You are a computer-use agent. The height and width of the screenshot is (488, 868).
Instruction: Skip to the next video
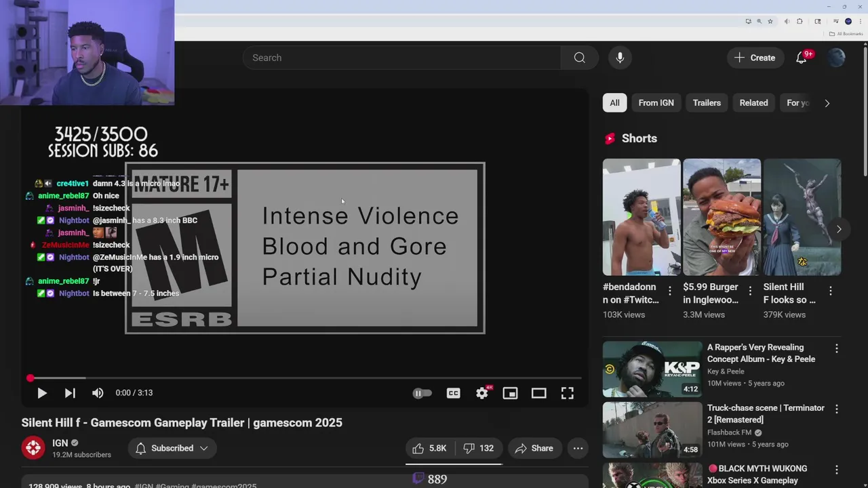coord(70,392)
